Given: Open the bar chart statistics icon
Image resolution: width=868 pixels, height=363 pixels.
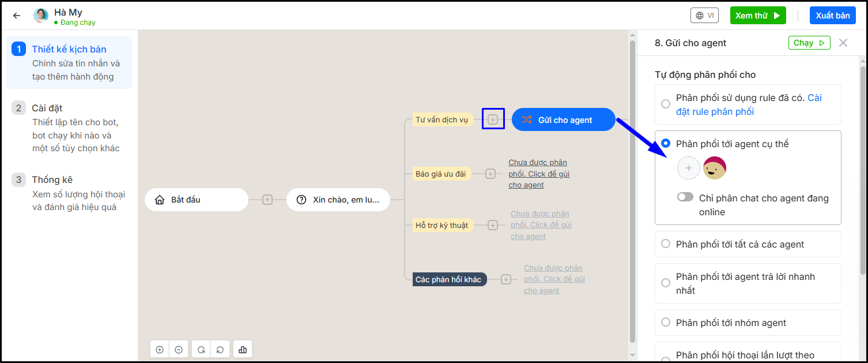Looking at the screenshot, I should [243, 350].
